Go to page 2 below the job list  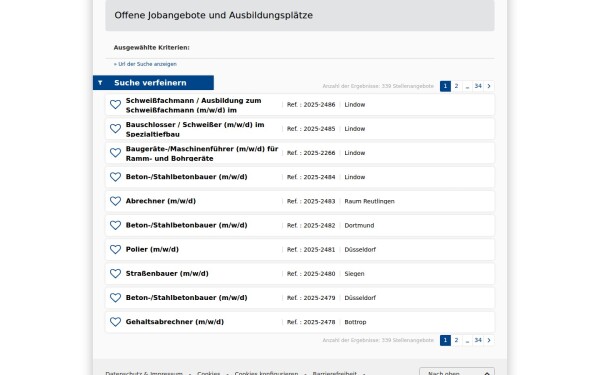(456, 340)
